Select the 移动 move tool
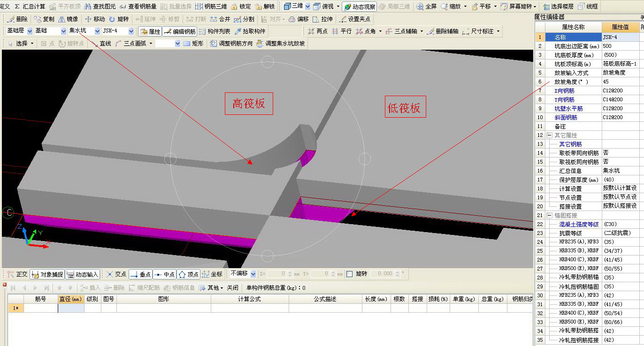The image size is (644, 346). click(95, 19)
